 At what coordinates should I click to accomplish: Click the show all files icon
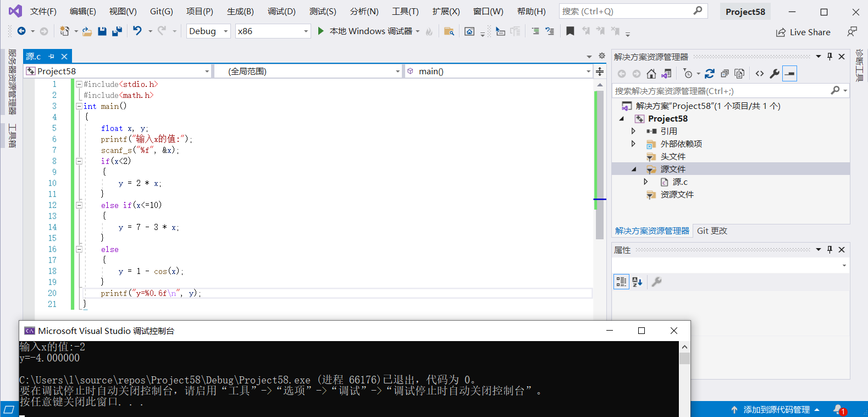tap(739, 73)
